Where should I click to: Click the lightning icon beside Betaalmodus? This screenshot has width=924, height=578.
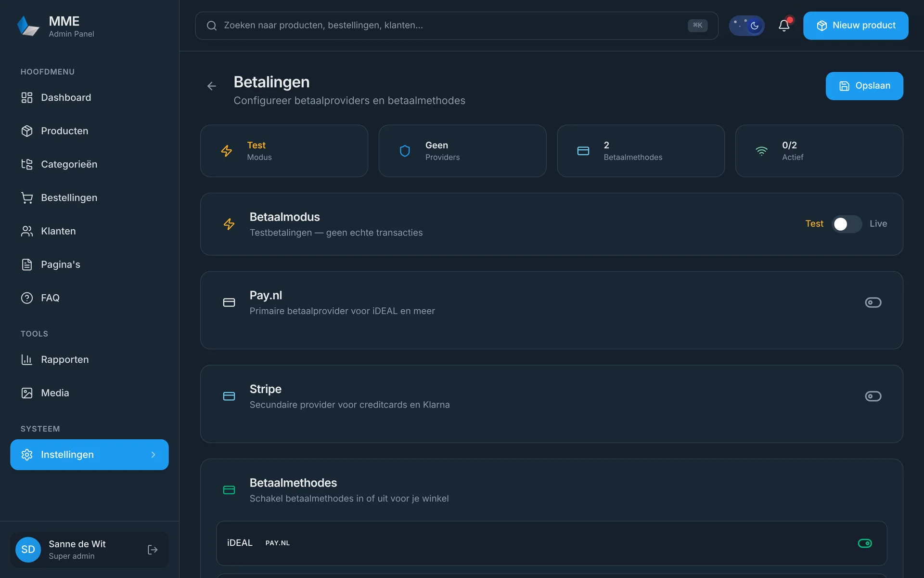coord(229,224)
